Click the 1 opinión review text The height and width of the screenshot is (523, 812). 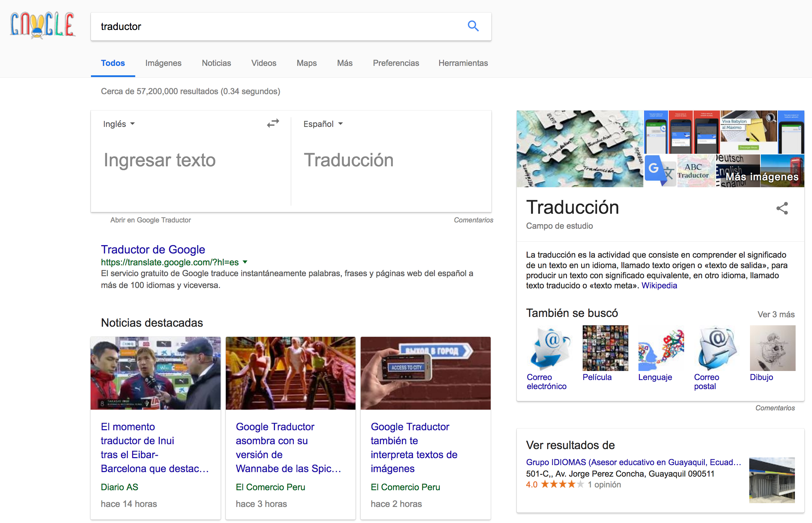point(604,485)
